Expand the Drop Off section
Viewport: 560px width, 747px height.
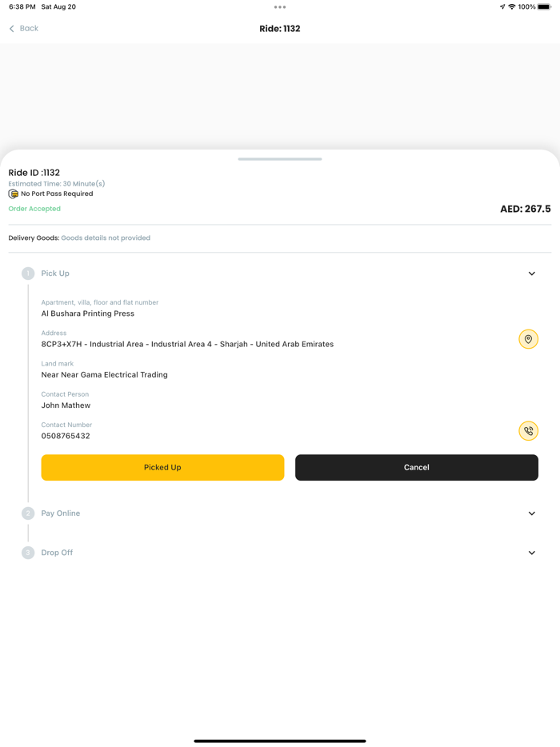[x=531, y=552]
